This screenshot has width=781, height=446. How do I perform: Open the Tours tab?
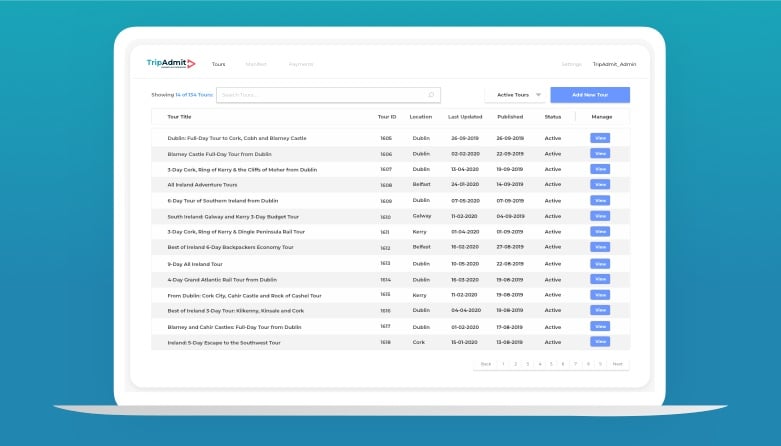[218, 64]
